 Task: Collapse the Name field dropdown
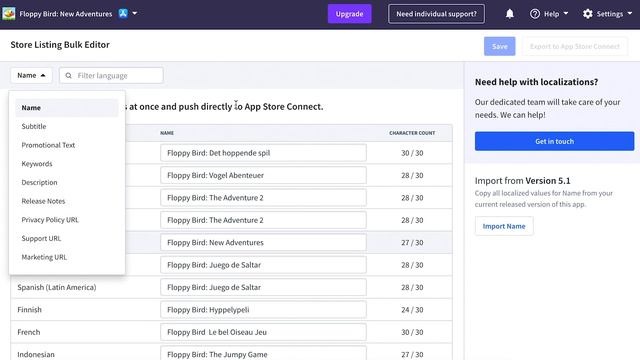tap(31, 76)
